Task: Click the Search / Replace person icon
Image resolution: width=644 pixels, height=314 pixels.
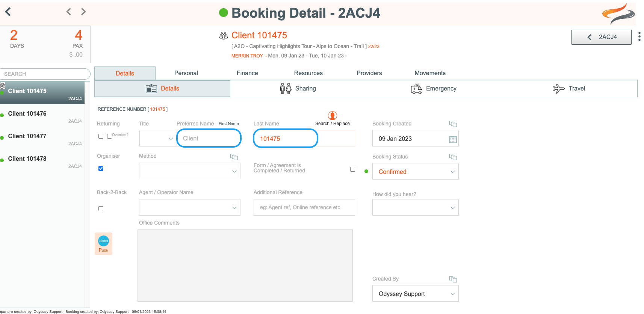Action: (x=333, y=116)
